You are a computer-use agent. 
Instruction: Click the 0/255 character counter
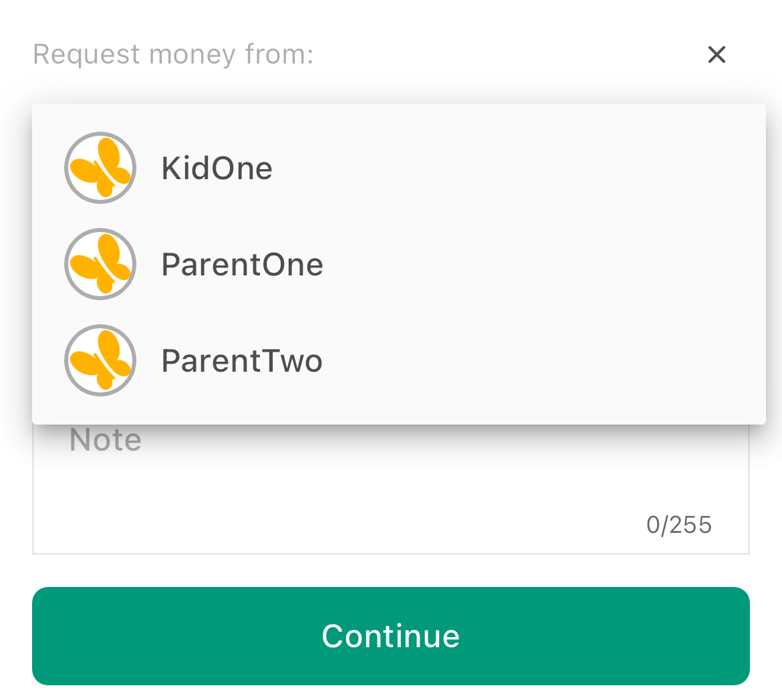coord(679,525)
